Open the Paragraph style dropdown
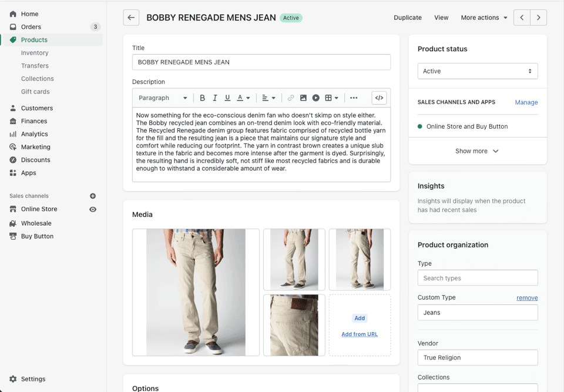The height and width of the screenshot is (392, 564). [x=162, y=98]
